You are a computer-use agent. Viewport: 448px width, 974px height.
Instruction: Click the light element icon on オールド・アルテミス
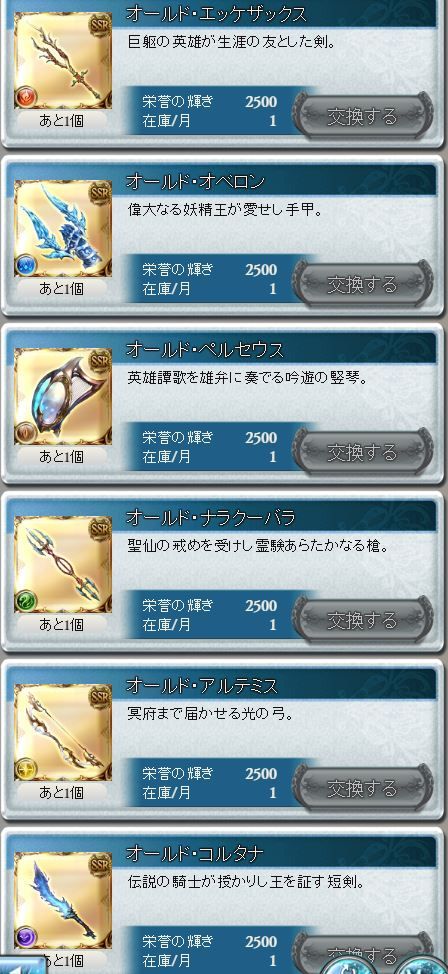(x=26, y=769)
